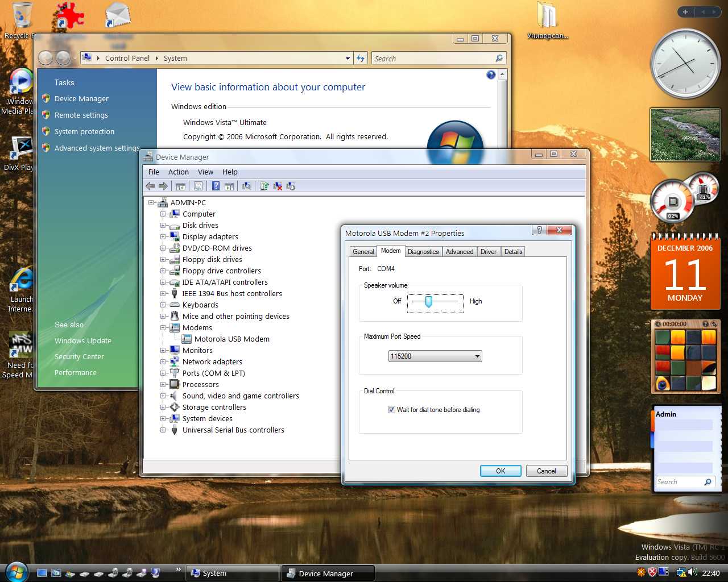The width and height of the screenshot is (728, 582).
Task: Click Scan for hardware changes toolbar icon
Action: coord(246,186)
